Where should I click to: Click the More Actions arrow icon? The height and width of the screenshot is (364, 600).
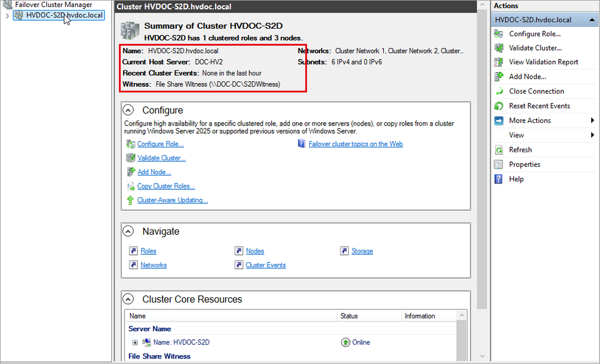click(x=499, y=121)
